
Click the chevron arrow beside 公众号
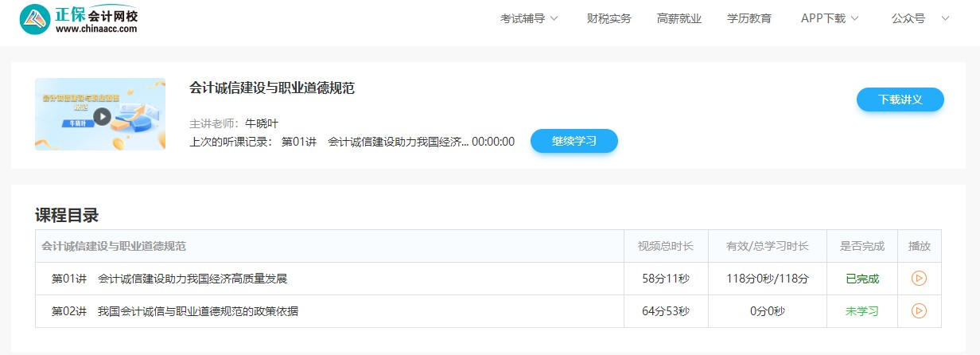tap(945, 18)
